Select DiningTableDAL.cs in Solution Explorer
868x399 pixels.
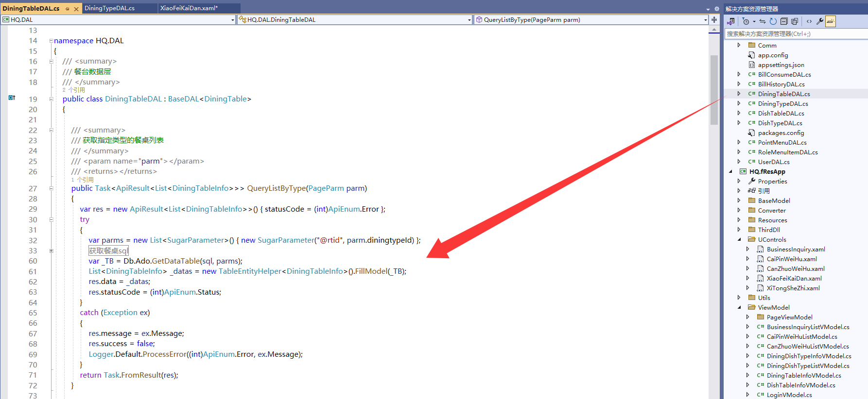click(x=784, y=94)
